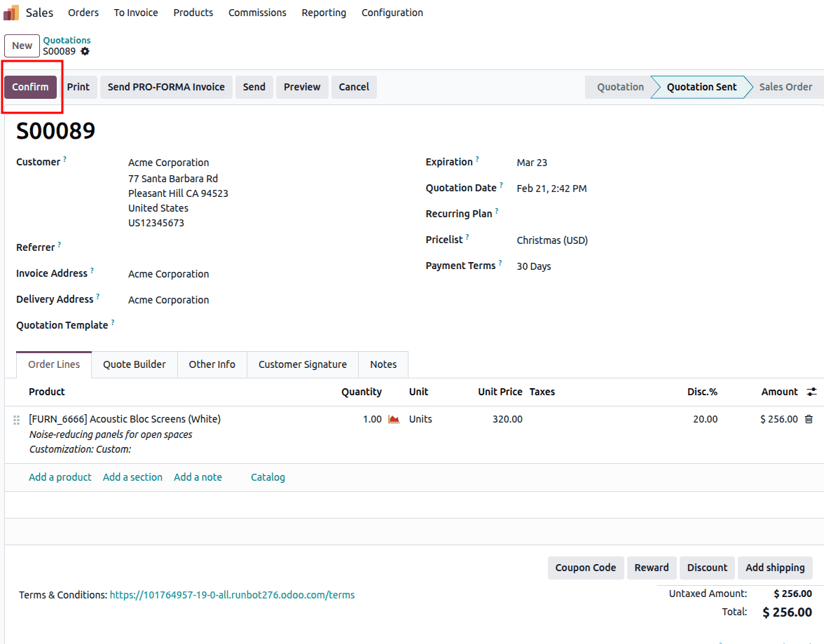Delete the Acoustic Bloc Screens order line
The width and height of the screenshot is (824, 644).
809,419
